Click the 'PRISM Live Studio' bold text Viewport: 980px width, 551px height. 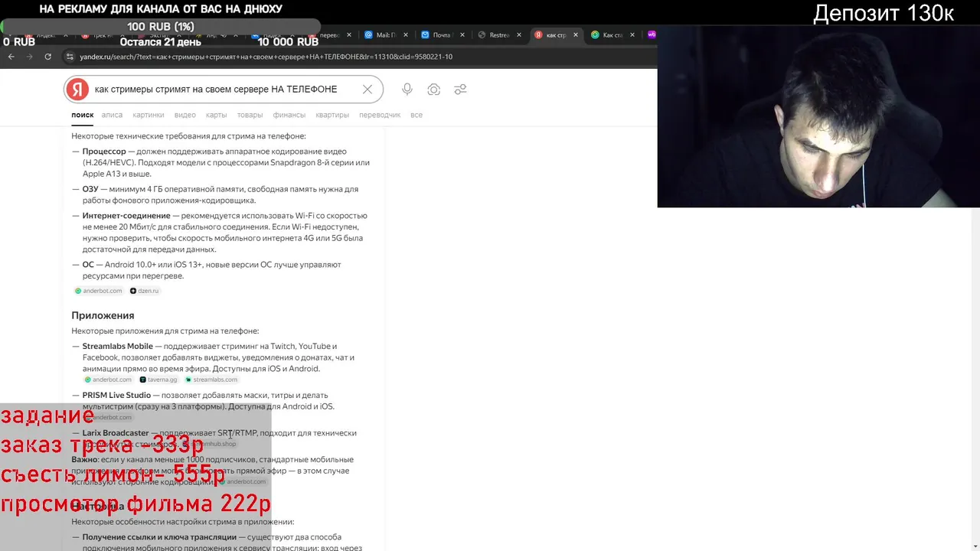tap(116, 395)
